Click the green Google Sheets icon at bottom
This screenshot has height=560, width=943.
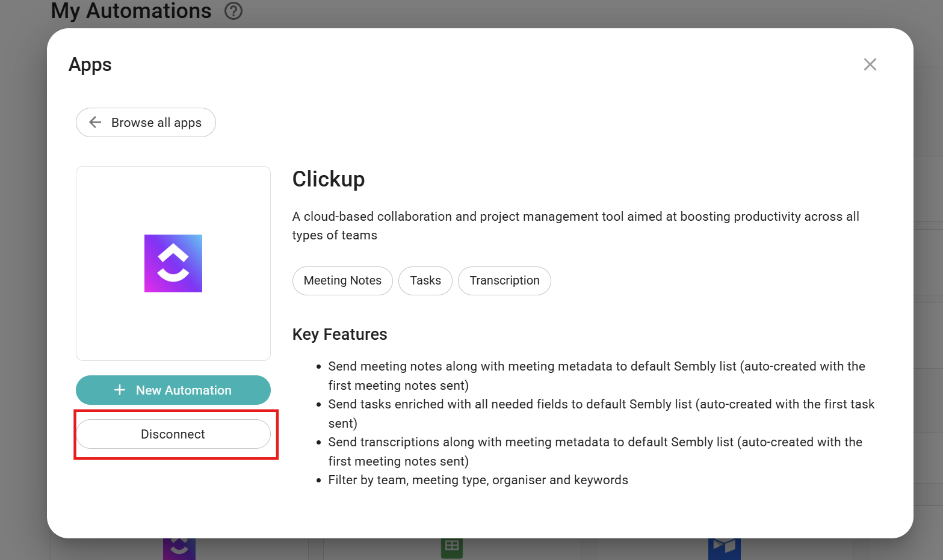pos(451,548)
